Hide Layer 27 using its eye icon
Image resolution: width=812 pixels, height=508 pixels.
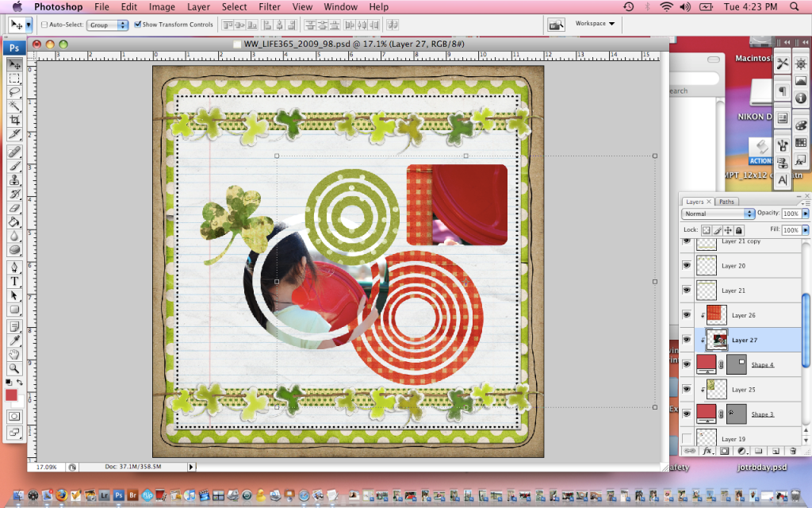687,340
